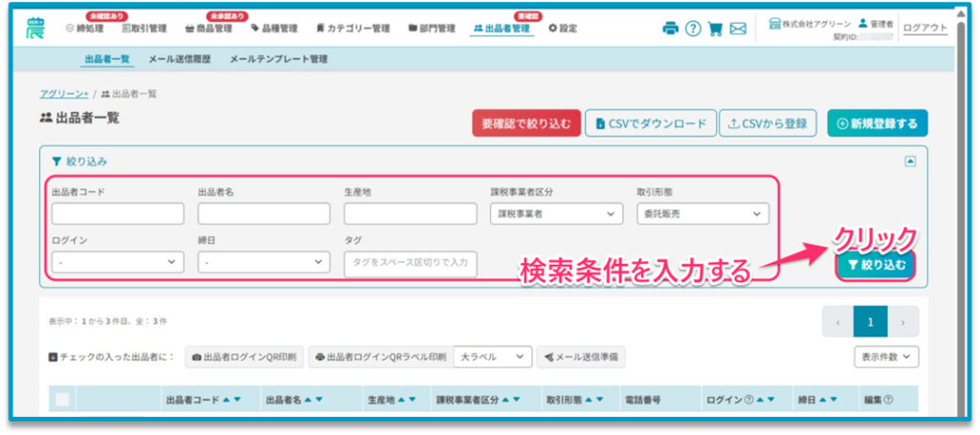Click the 出品者コード input field

pos(118,214)
